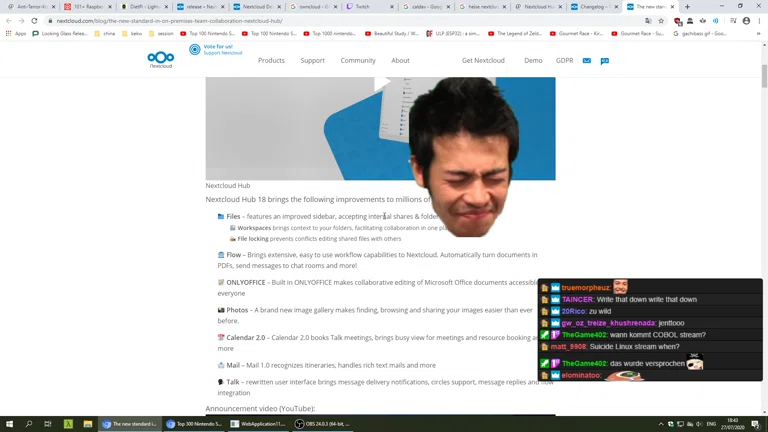Click the page vertical scrollbar thumb
The width and height of the screenshot is (768, 432).
764,76
